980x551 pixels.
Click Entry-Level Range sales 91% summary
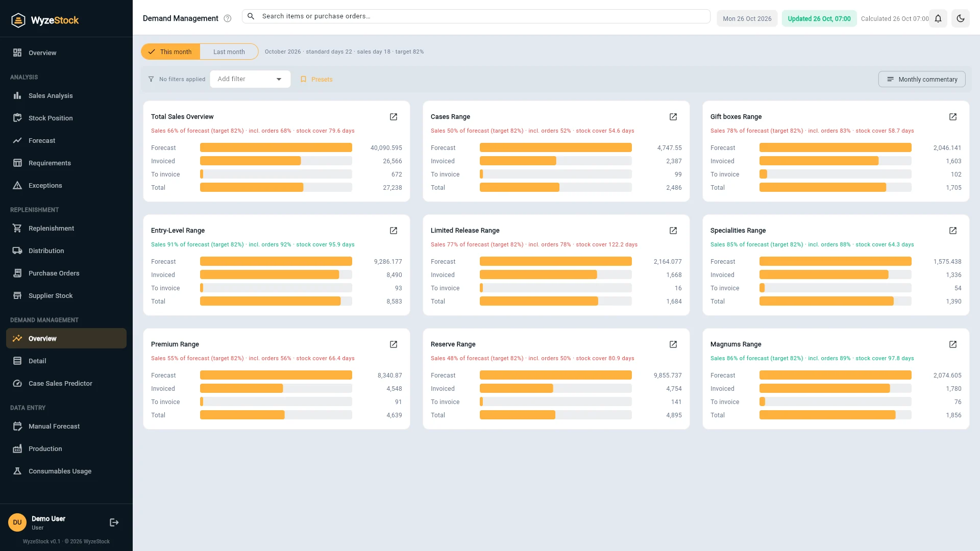point(253,244)
